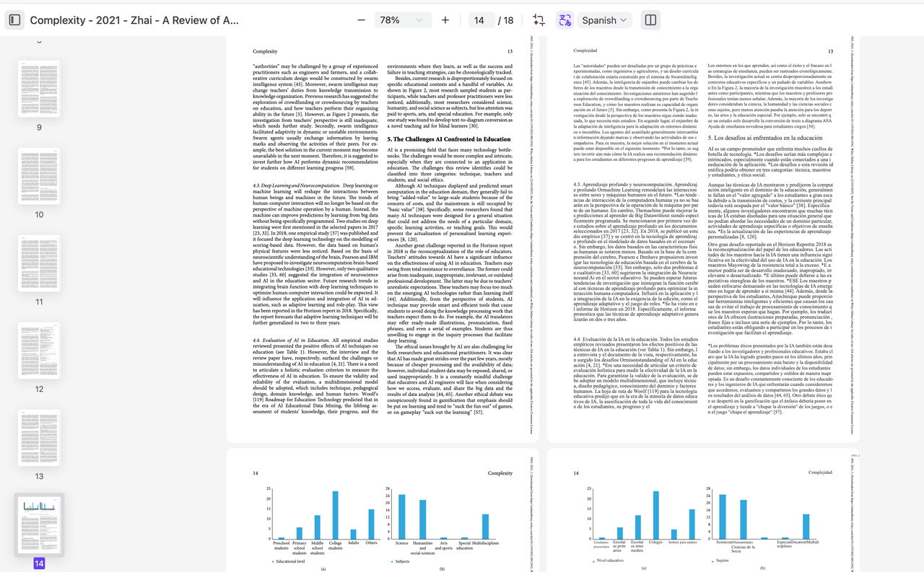Click the "Complejidad" header on translated page 13
Viewport: 924px width, 572px height.
(x=585, y=51)
